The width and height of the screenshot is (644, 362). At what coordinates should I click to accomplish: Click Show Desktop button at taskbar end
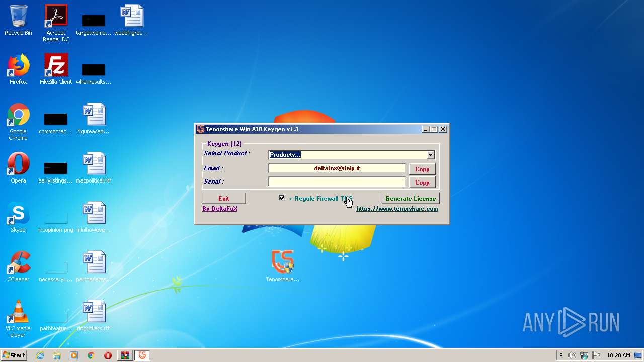point(638,355)
